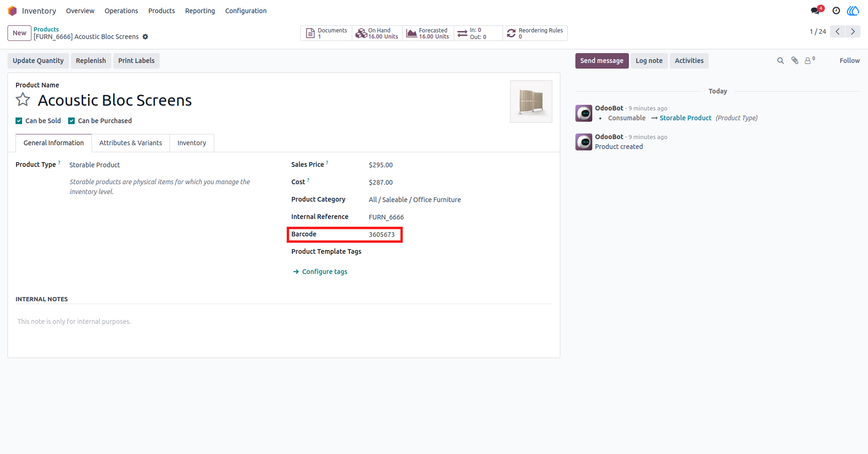Click the product image thumbnail
This screenshot has height=454, width=868.
(531, 102)
